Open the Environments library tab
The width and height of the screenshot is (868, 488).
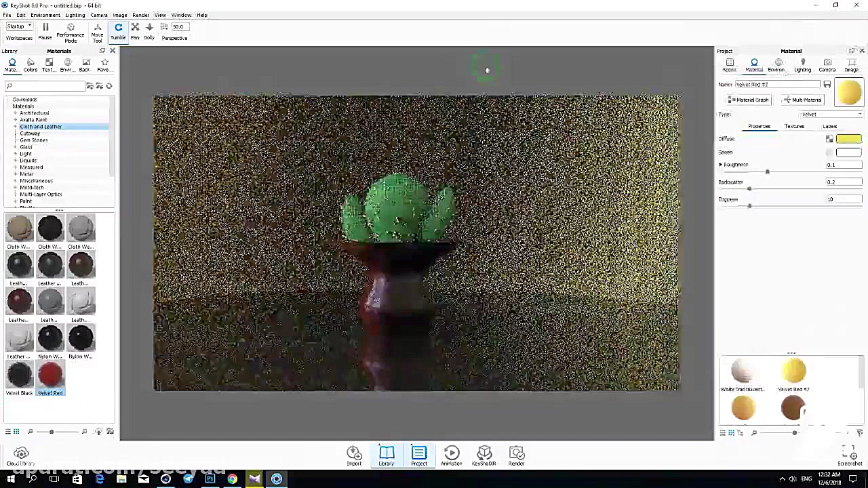pos(67,65)
